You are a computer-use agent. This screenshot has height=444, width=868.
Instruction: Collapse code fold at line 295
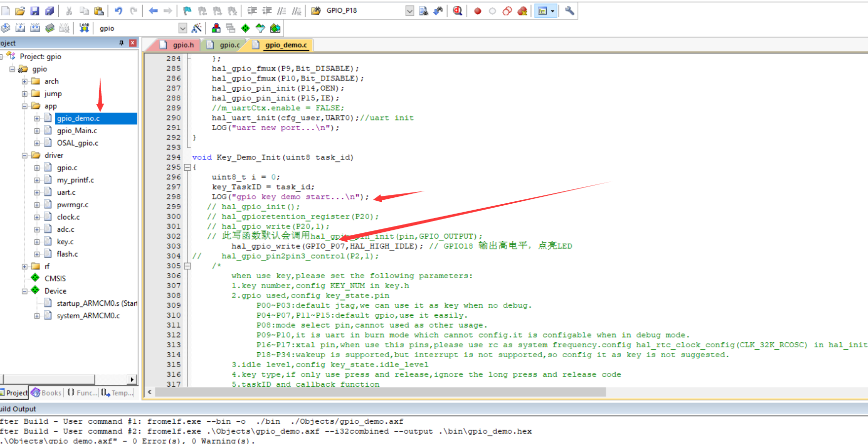click(x=188, y=167)
